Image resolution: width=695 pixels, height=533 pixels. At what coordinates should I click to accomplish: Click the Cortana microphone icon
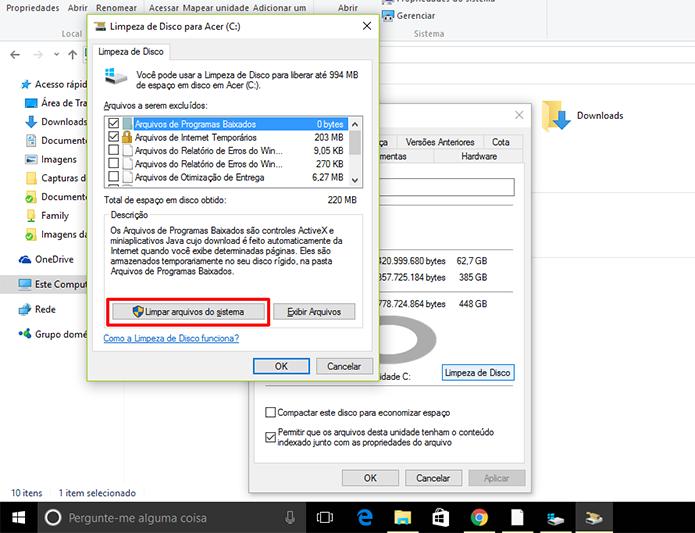pyautogui.click(x=290, y=517)
